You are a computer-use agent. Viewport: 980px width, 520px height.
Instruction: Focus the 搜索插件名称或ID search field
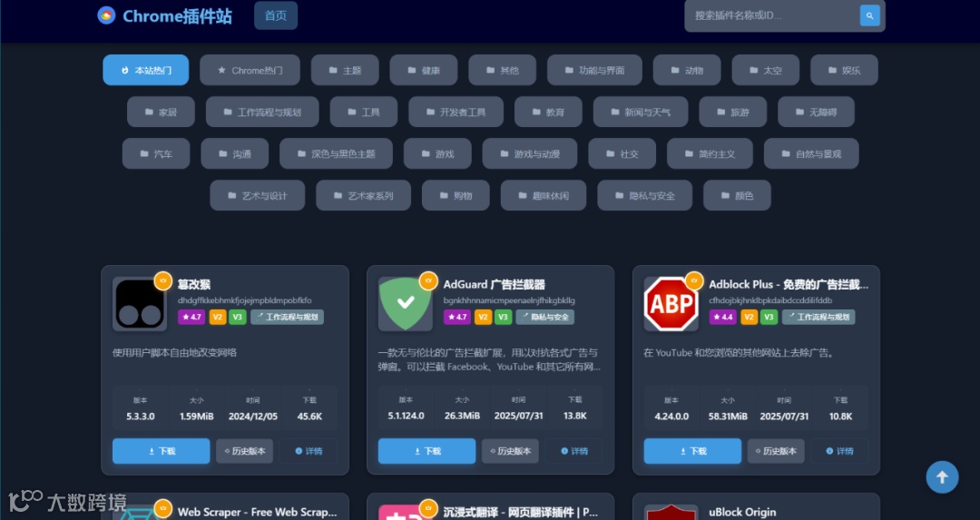pyautogui.click(x=772, y=15)
